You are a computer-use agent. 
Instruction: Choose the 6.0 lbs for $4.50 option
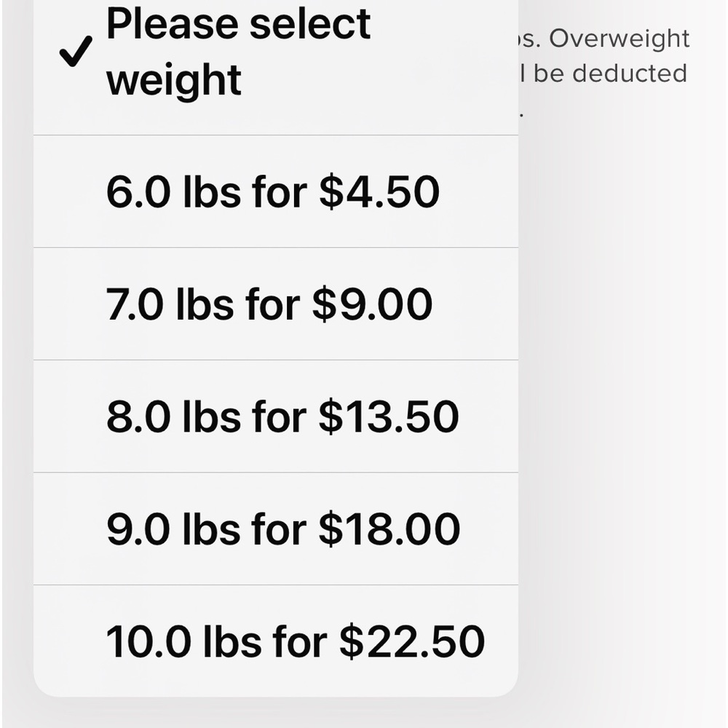[x=276, y=191]
